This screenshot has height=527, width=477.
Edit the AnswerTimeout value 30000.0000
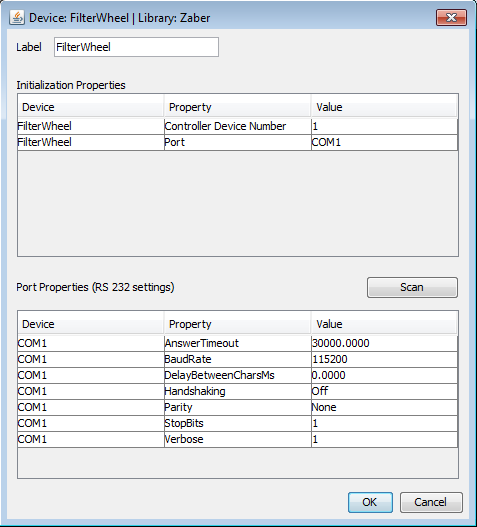384,343
